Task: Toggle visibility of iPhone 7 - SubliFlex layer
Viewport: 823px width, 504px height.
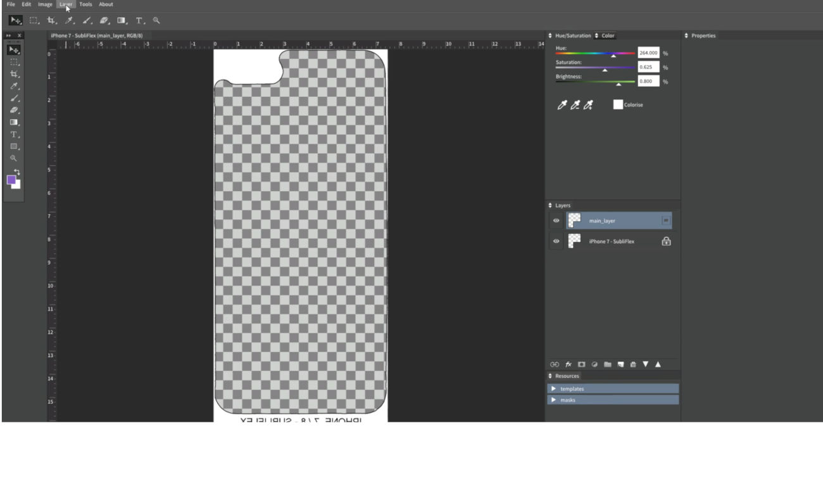Action: click(556, 241)
